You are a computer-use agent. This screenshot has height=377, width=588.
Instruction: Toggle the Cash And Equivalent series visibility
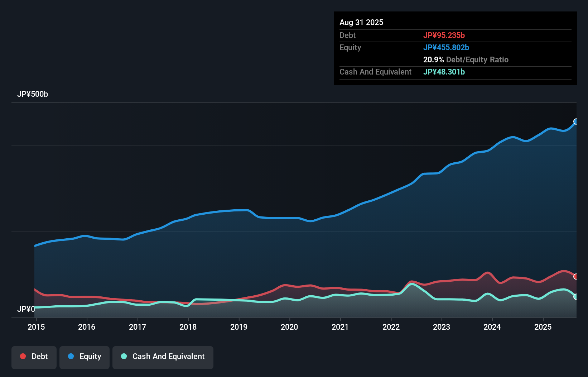(163, 357)
